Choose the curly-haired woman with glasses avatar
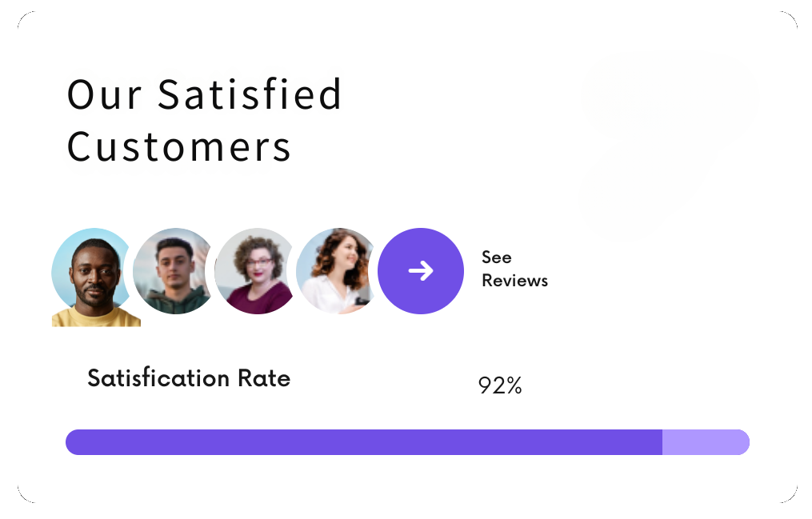 coord(256,270)
